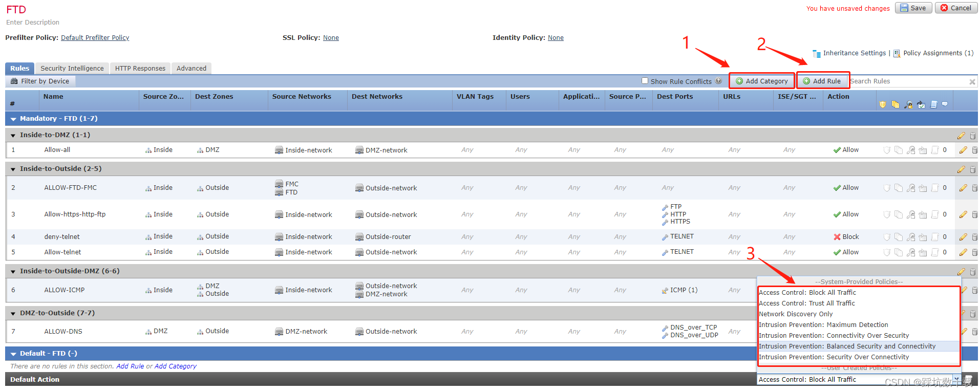
Task: Edit the Inside-to-Outside category pencil icon
Action: point(961,169)
